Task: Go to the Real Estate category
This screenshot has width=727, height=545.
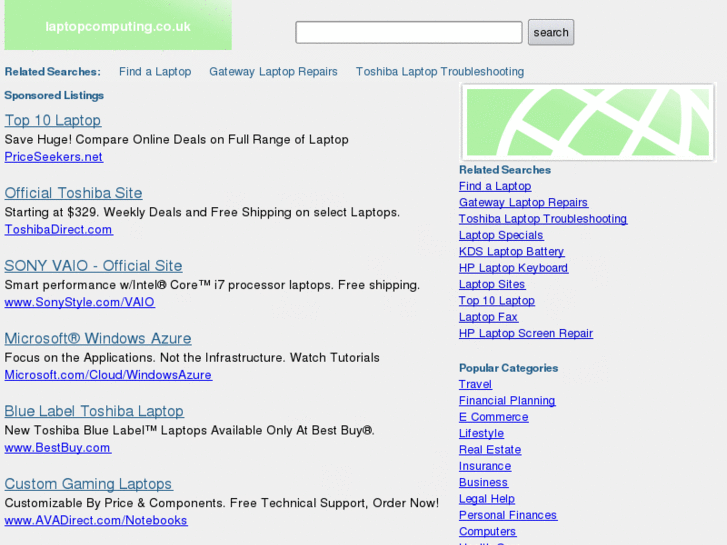Action: point(490,450)
